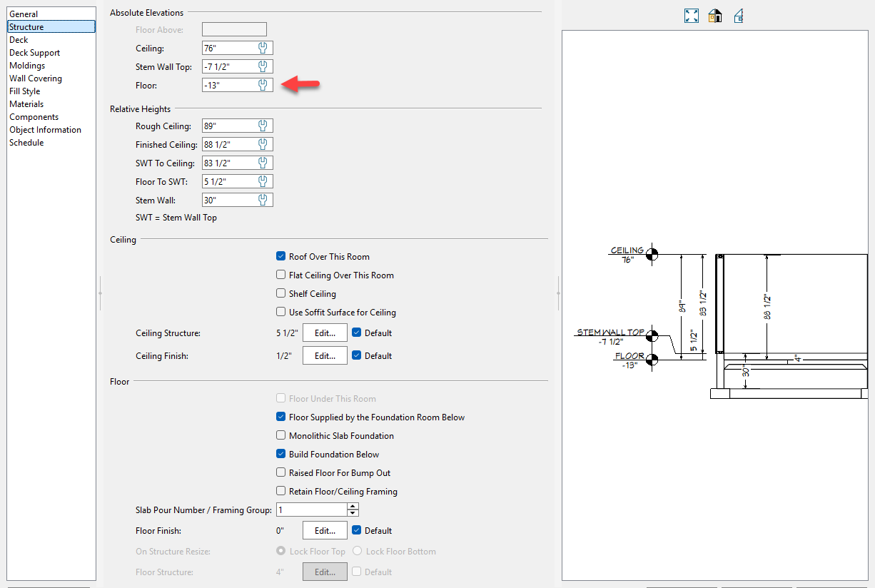Screen dimensions: 875x588
Task: Click the house color toggle icon above preview
Action: pyautogui.click(x=714, y=16)
